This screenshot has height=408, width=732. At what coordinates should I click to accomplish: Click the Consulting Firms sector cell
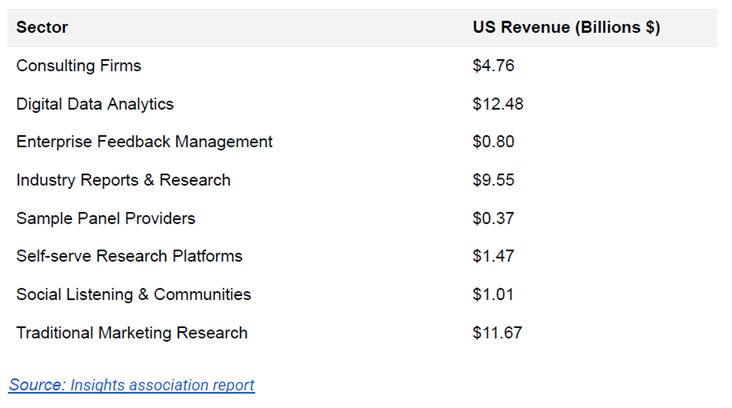coord(79,66)
